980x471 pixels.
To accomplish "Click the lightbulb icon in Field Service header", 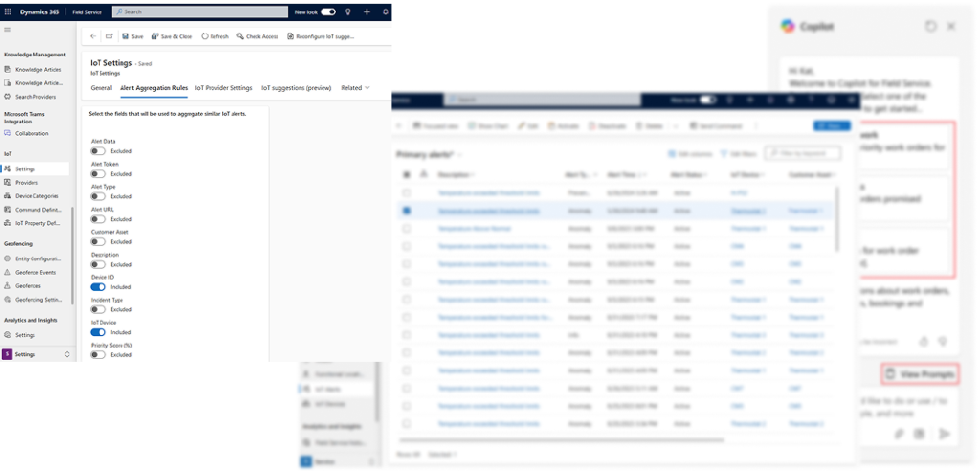I will (348, 11).
